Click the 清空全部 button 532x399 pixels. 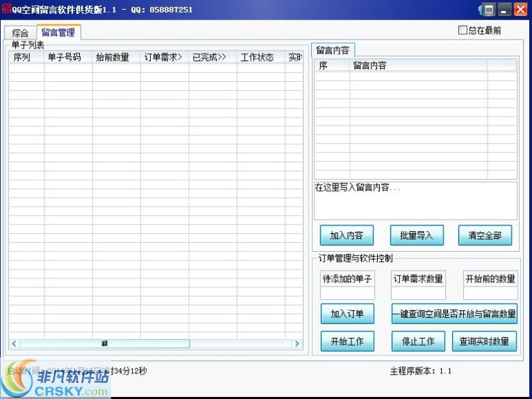click(x=485, y=235)
